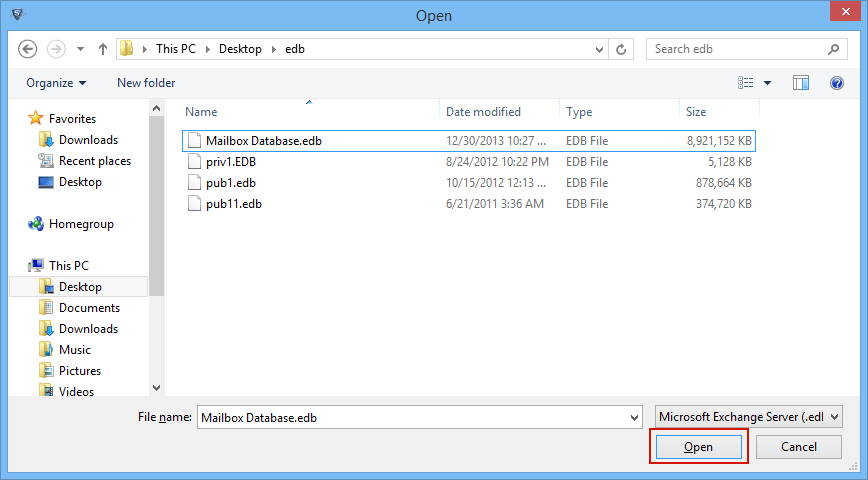Select Desktop in address breadcrumb
Screen dimensions: 868x480
[240, 49]
